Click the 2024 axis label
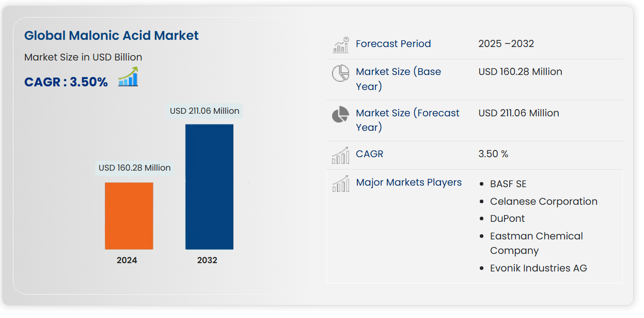This screenshot has height=318, width=644. click(127, 260)
